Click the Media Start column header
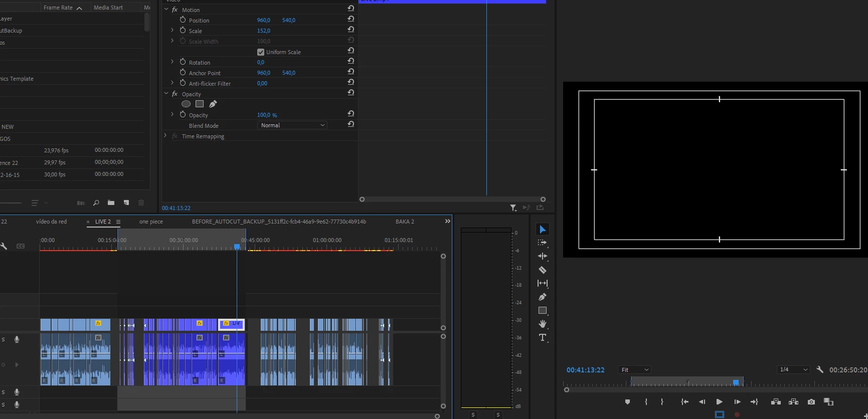The width and height of the screenshot is (868, 419). 108,8
